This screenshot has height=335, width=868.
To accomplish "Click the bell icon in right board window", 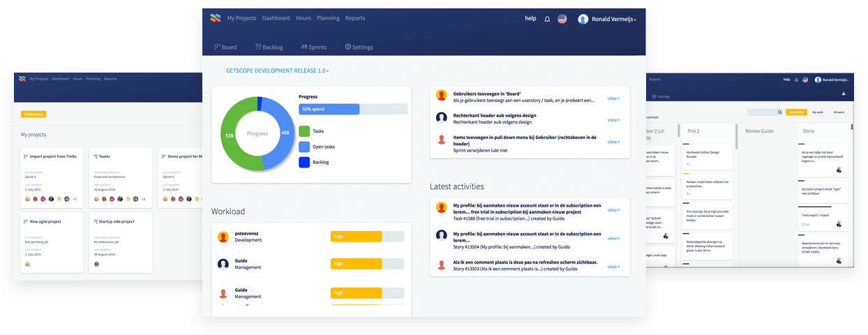I will [x=796, y=80].
